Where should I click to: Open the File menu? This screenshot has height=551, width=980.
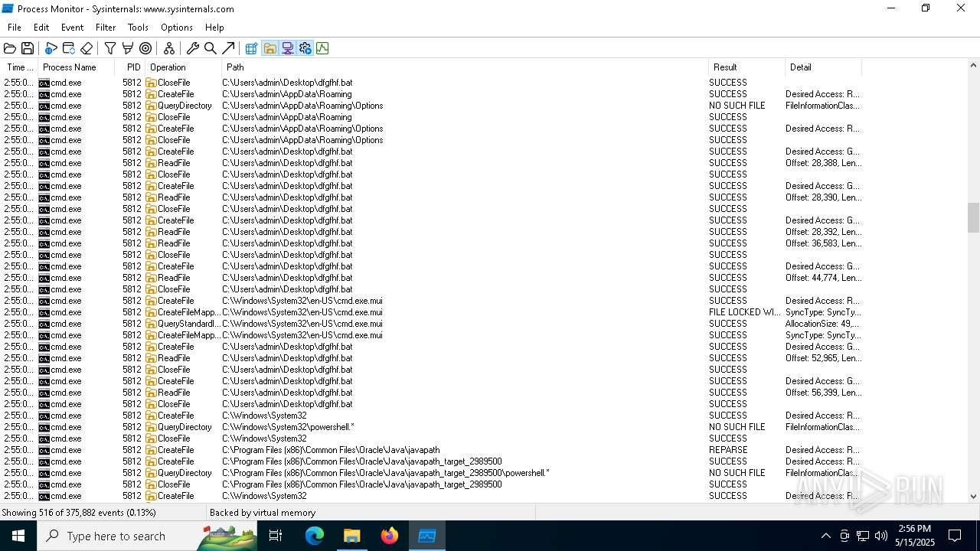coord(15,28)
